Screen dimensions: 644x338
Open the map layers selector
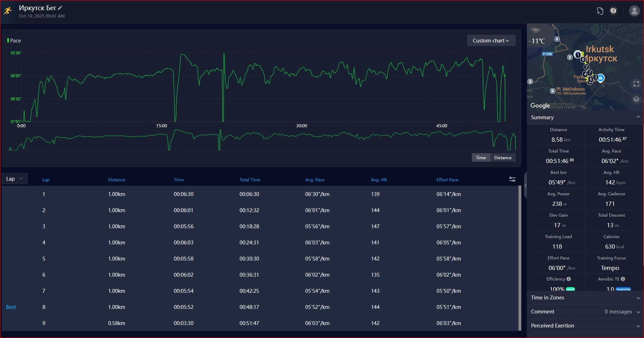tap(636, 99)
